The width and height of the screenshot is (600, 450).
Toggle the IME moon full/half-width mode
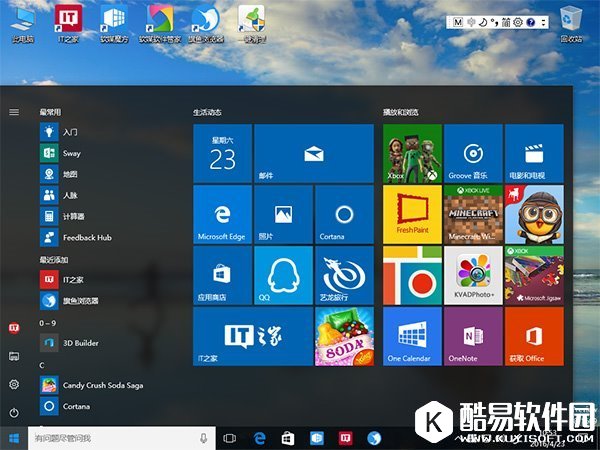[x=483, y=22]
